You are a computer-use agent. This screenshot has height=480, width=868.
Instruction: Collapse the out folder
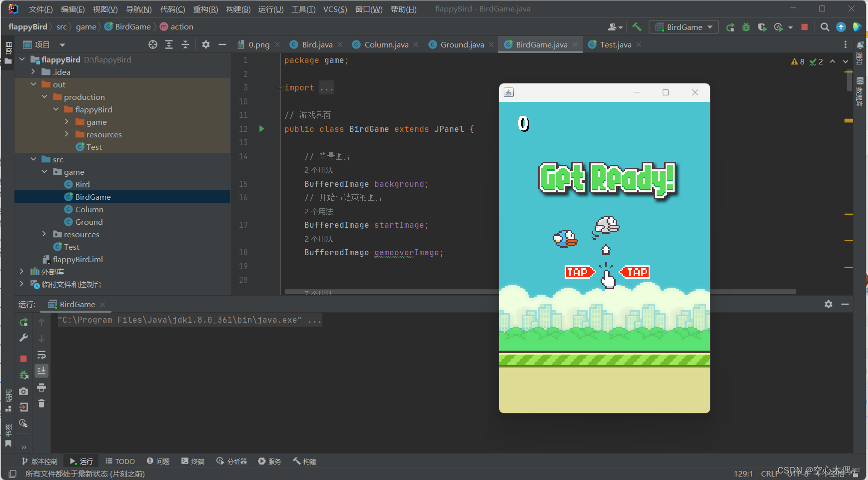tap(33, 84)
